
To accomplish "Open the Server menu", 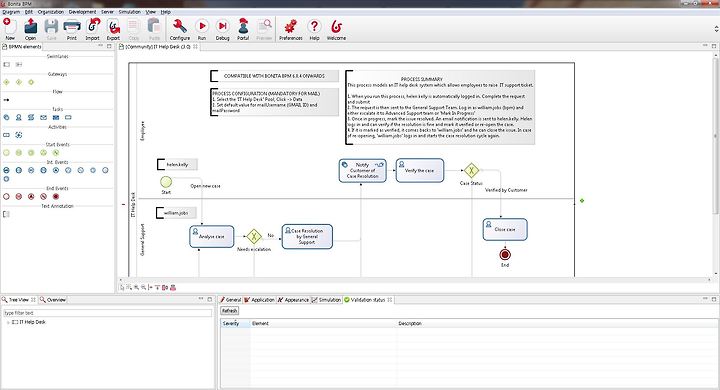I will click(x=107, y=12).
